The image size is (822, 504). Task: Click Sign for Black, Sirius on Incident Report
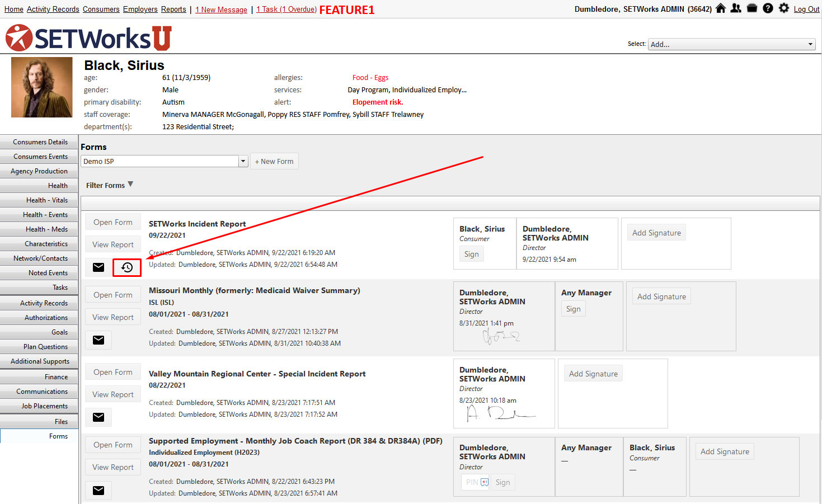coord(472,254)
